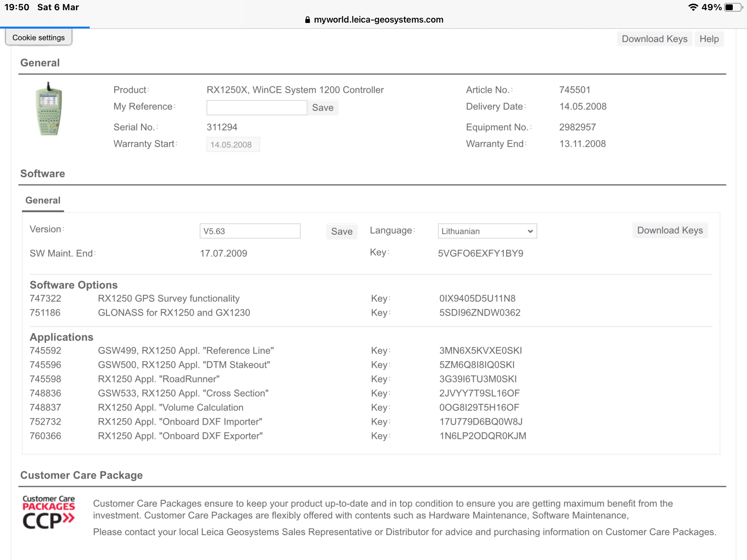Click the serial number 311294

click(x=222, y=127)
